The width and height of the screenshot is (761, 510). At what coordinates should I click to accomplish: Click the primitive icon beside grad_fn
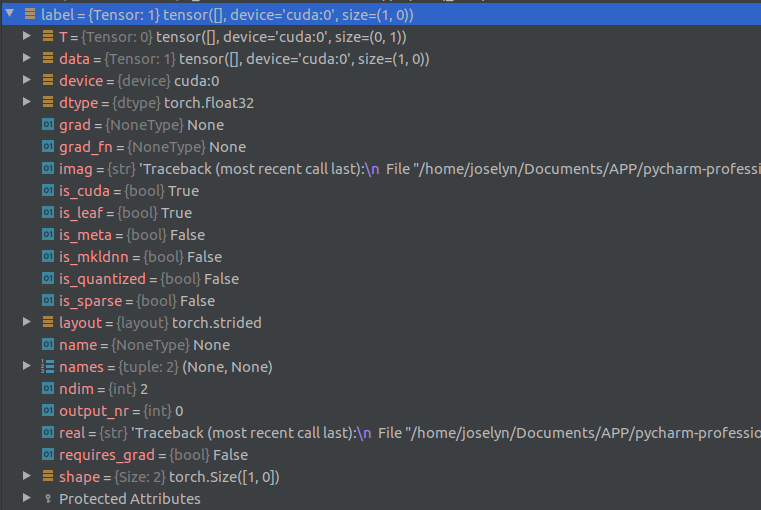[48, 146]
